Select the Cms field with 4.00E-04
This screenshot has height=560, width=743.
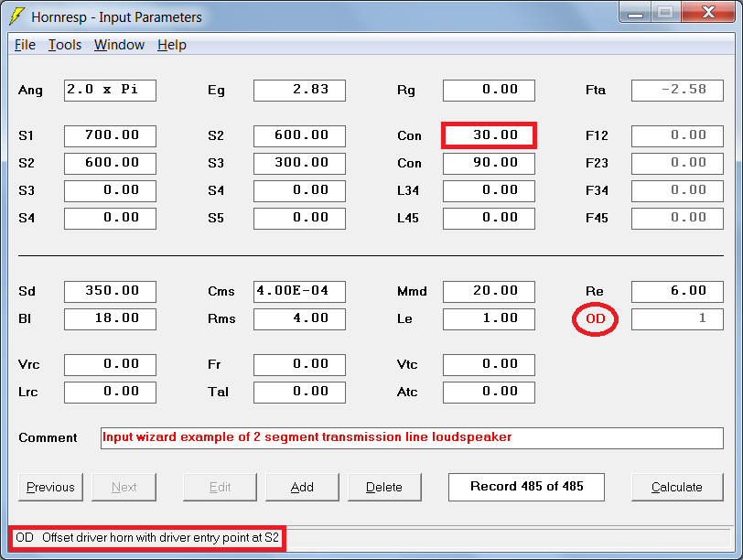click(x=299, y=292)
